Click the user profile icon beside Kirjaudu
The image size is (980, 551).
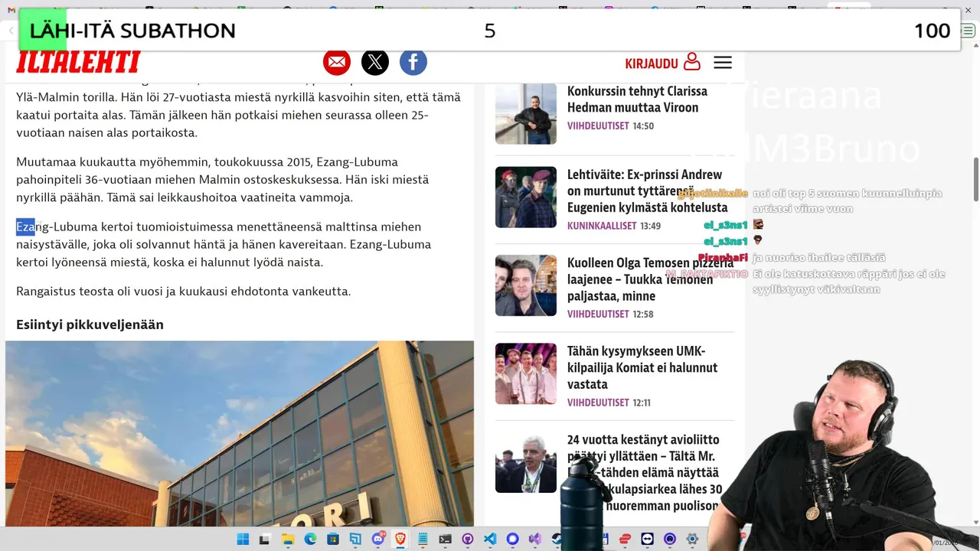pos(692,62)
